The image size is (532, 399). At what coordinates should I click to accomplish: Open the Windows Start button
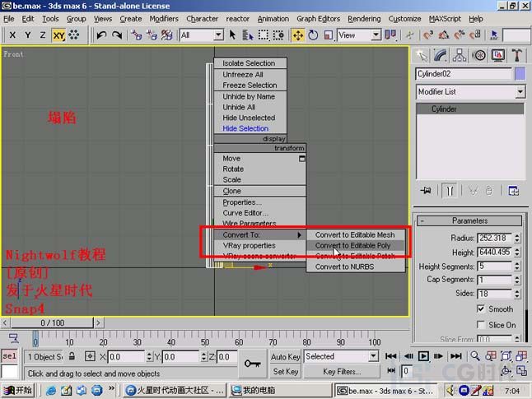click(x=17, y=391)
